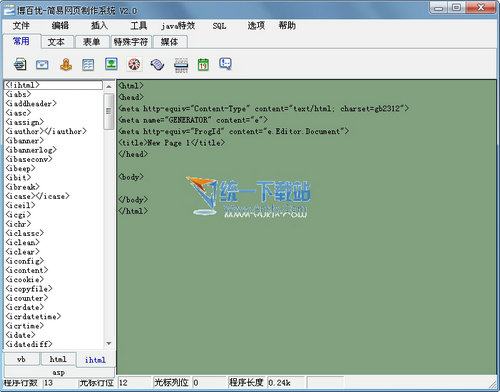Screen dimensions: 500x392
Task: Click the table/form list toolbar icon
Action: coord(88,64)
